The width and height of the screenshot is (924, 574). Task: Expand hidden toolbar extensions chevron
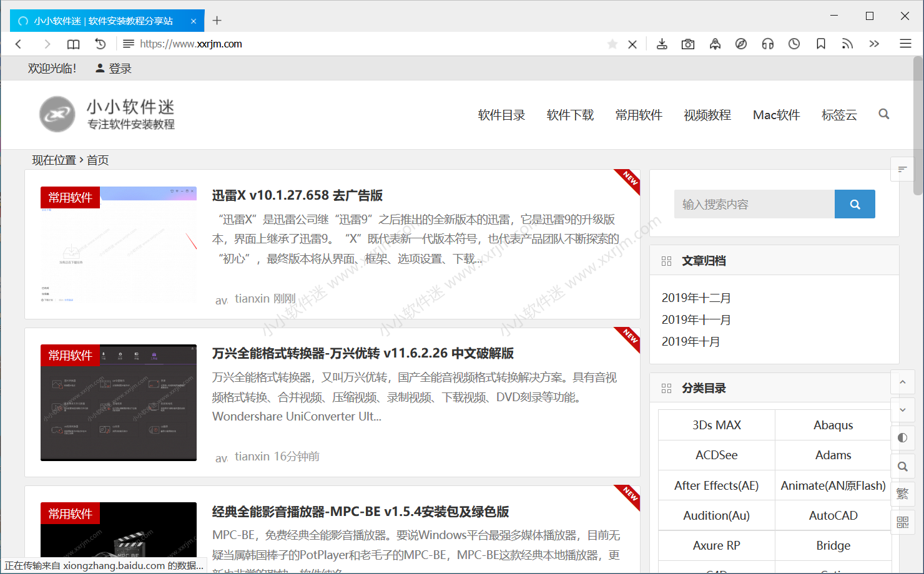[874, 44]
